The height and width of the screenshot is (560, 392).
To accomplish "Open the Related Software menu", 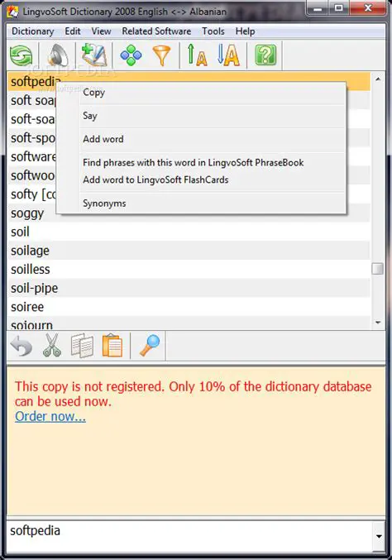I will tap(156, 31).
